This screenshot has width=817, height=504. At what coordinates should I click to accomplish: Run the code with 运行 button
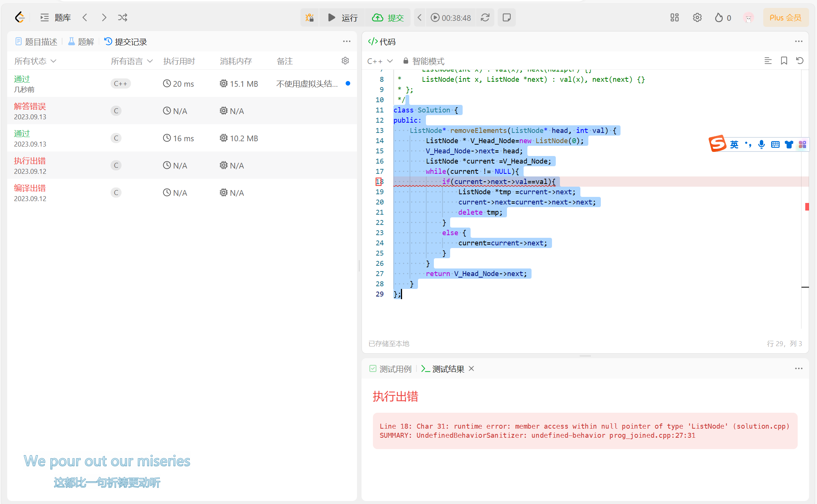343,17
